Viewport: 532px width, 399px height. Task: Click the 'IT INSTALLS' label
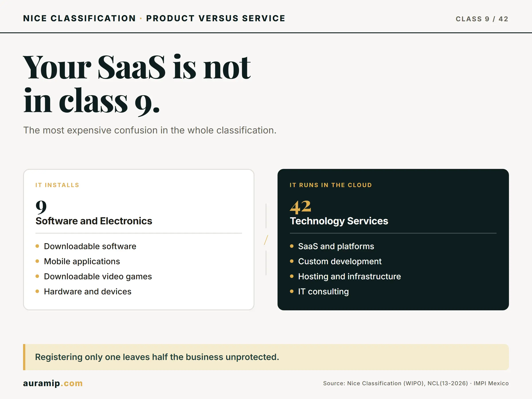57,185
